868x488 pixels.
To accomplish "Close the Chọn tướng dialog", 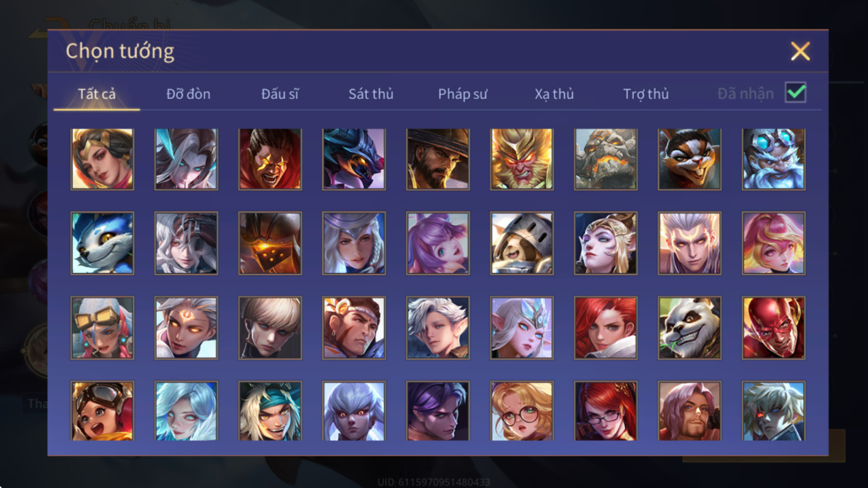I will [x=800, y=52].
